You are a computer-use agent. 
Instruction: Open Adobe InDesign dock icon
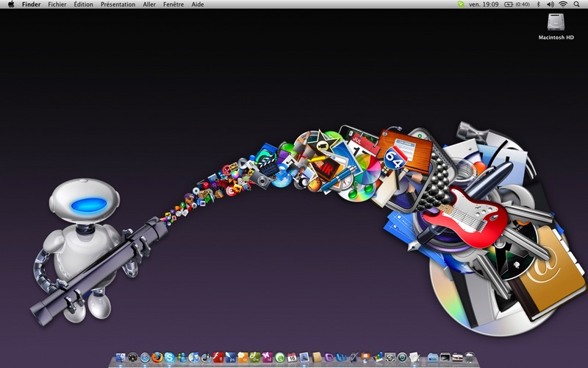point(267,357)
